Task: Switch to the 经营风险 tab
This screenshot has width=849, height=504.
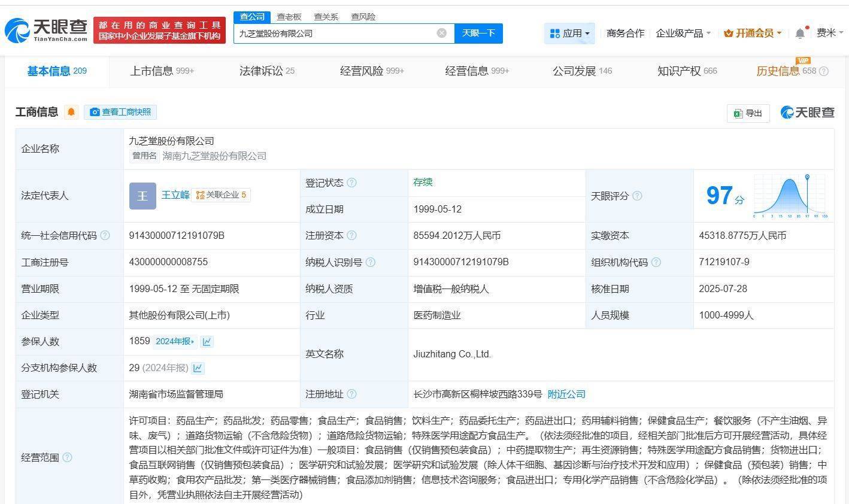Action: click(x=372, y=71)
